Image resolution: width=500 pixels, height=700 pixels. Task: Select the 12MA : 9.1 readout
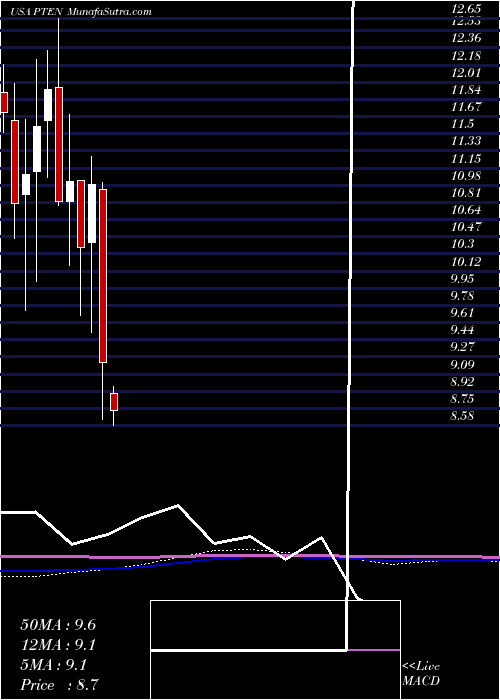[x=58, y=645]
